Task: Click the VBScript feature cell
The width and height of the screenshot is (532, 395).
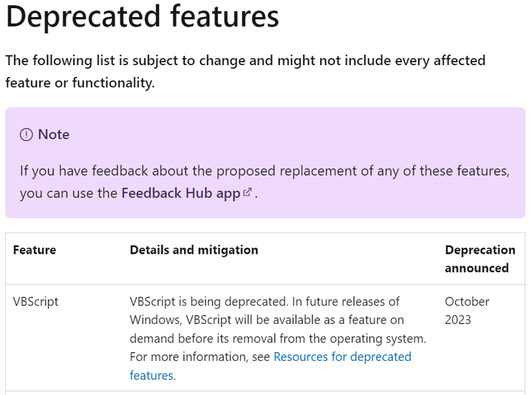Action: click(x=35, y=302)
